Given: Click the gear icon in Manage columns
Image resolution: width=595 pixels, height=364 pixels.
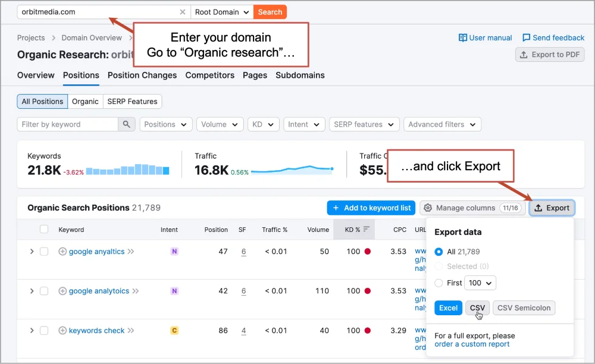Looking at the screenshot, I should tap(428, 208).
